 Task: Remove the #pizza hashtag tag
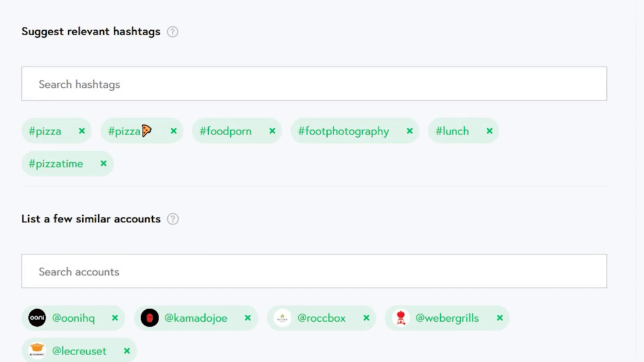82,131
